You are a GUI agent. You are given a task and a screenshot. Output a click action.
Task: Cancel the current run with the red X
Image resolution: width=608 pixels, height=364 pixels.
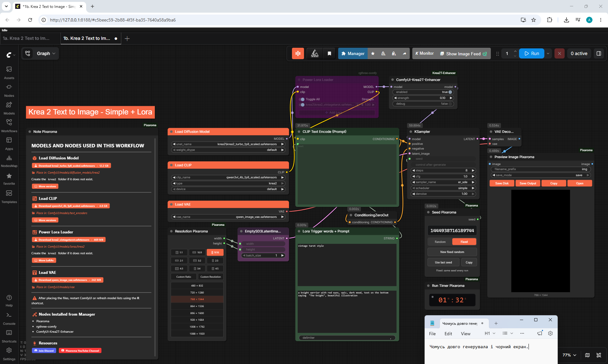point(560,53)
